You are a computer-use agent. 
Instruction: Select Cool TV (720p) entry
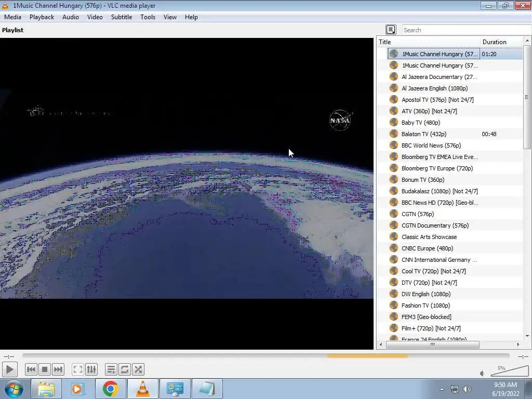coord(450,271)
